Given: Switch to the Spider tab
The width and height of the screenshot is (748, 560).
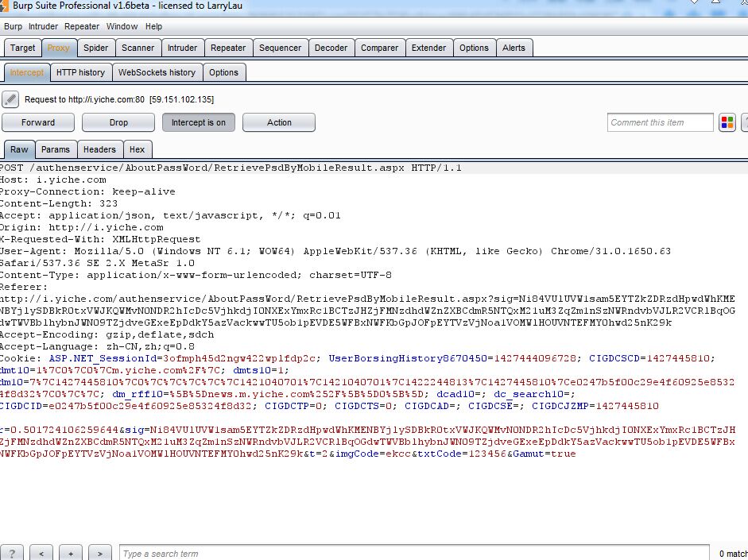Looking at the screenshot, I should click(96, 48).
